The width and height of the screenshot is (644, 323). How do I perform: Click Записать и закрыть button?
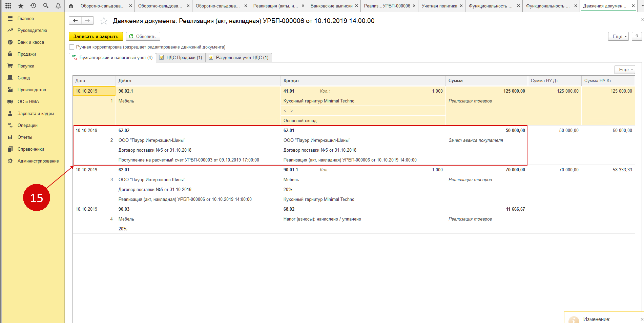(x=96, y=36)
